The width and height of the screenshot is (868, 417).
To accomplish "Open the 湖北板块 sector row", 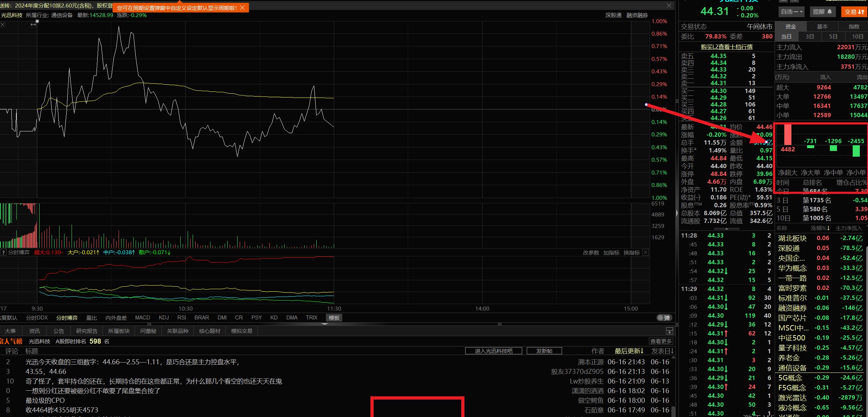I will point(821,238).
